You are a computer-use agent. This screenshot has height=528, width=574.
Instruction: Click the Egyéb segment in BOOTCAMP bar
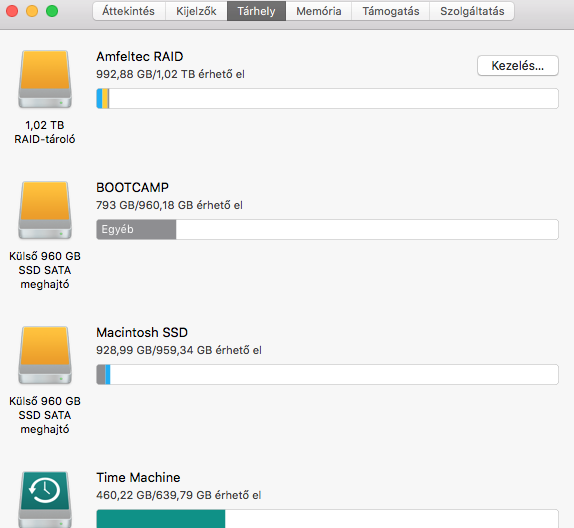pos(136,230)
